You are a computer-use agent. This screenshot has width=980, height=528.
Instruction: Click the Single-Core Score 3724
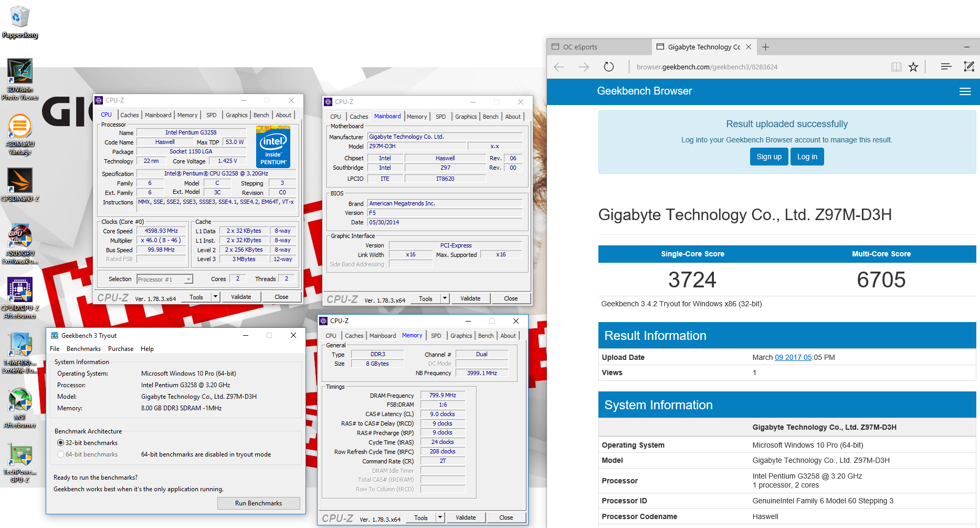(x=692, y=279)
